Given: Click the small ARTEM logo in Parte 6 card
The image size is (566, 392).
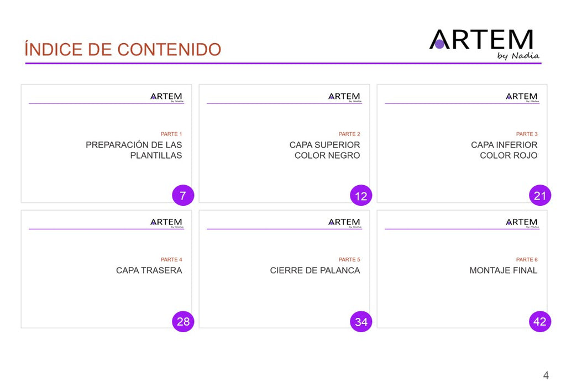Looking at the screenshot, I should (522, 223).
